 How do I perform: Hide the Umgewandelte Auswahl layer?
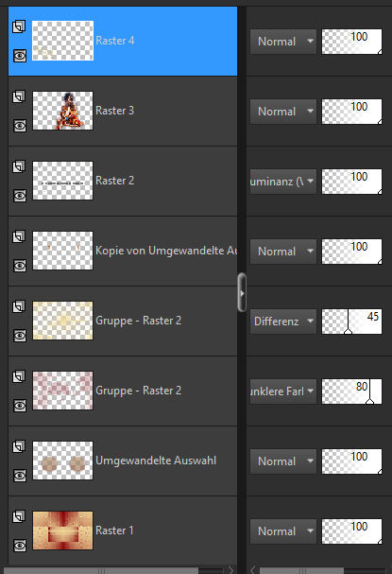[x=20, y=476]
